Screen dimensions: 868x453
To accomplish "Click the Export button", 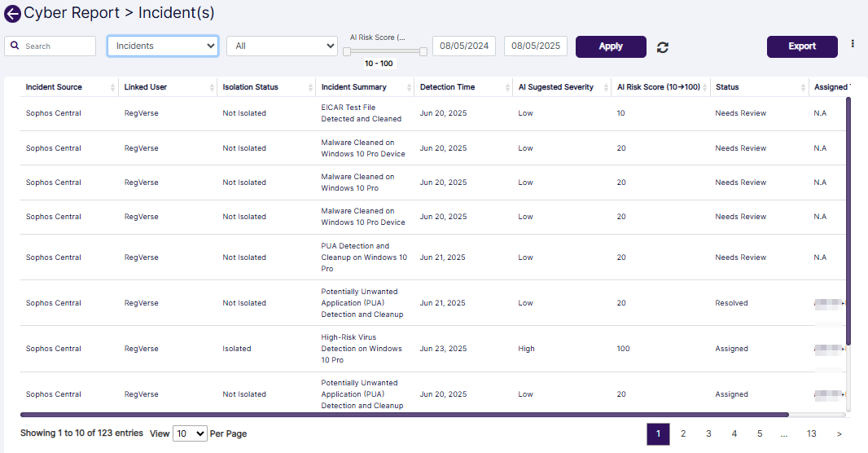I will coord(802,46).
